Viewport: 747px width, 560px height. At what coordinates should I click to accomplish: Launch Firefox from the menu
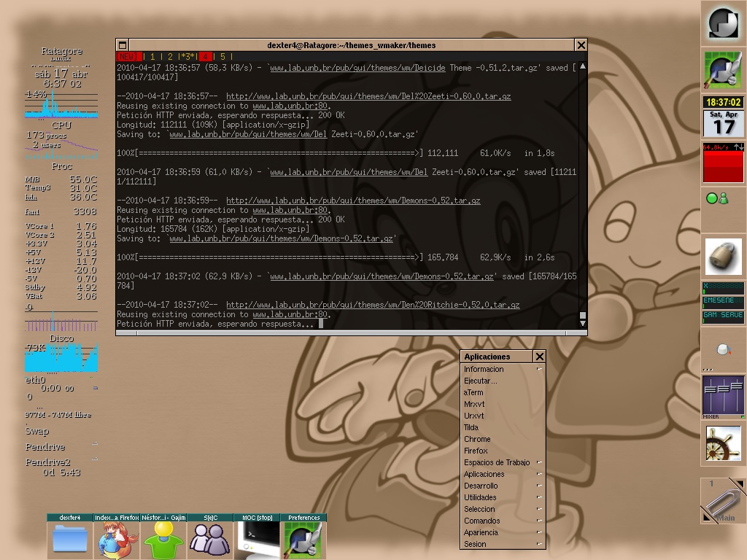503,451
